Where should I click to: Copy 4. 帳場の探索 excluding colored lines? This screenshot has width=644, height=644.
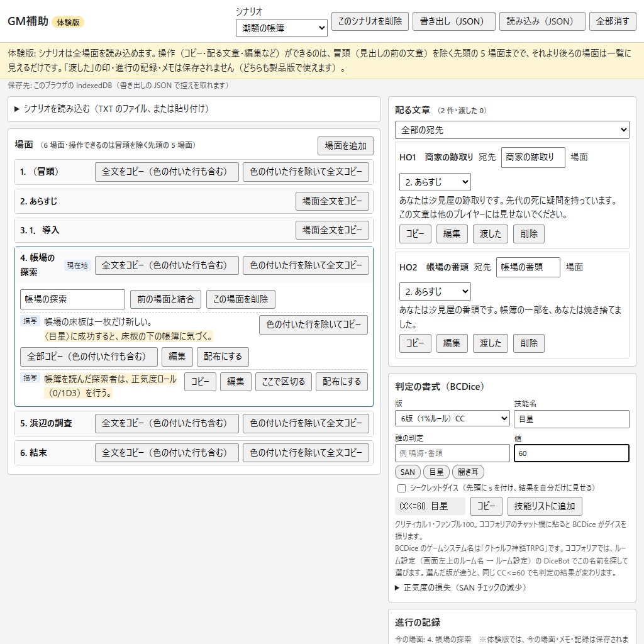(306, 265)
